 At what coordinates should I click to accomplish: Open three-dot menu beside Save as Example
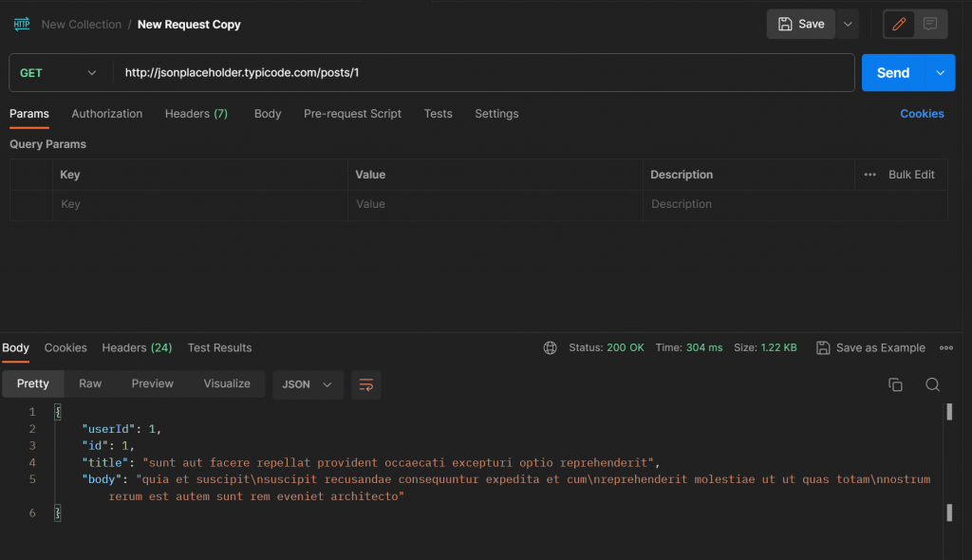pyautogui.click(x=945, y=348)
